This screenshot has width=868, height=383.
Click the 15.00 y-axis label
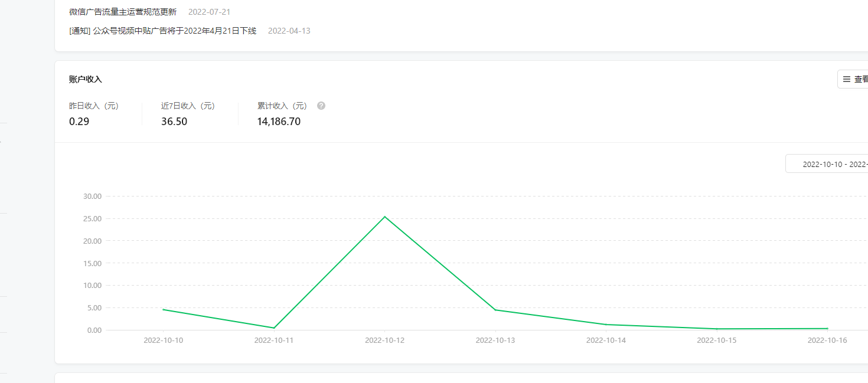(x=92, y=263)
